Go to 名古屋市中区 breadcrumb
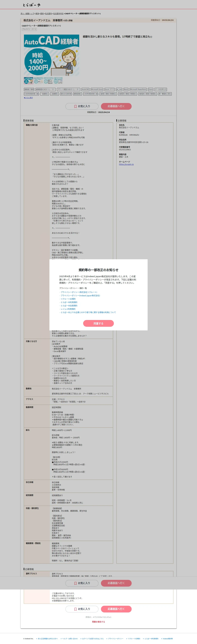The height and width of the screenshot is (644, 197). coord(58,13)
